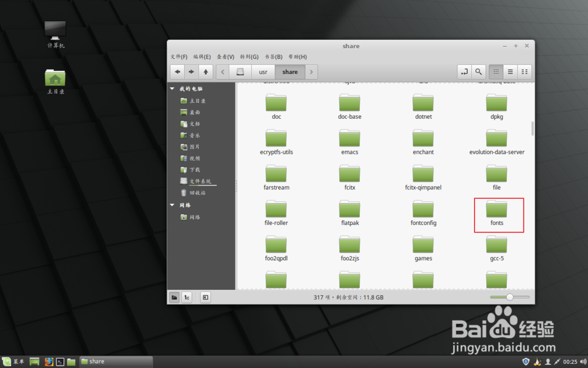
Task: Collapse the 网络 sidebar section header
Action: (172, 205)
